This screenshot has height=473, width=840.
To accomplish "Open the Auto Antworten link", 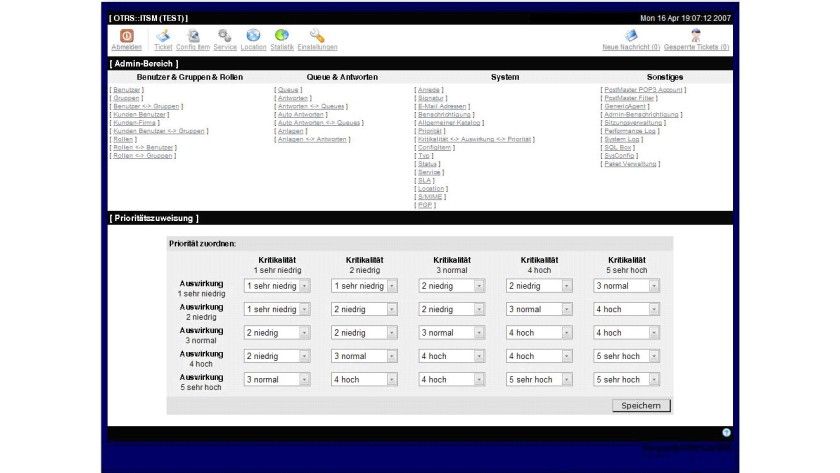I will (301, 115).
